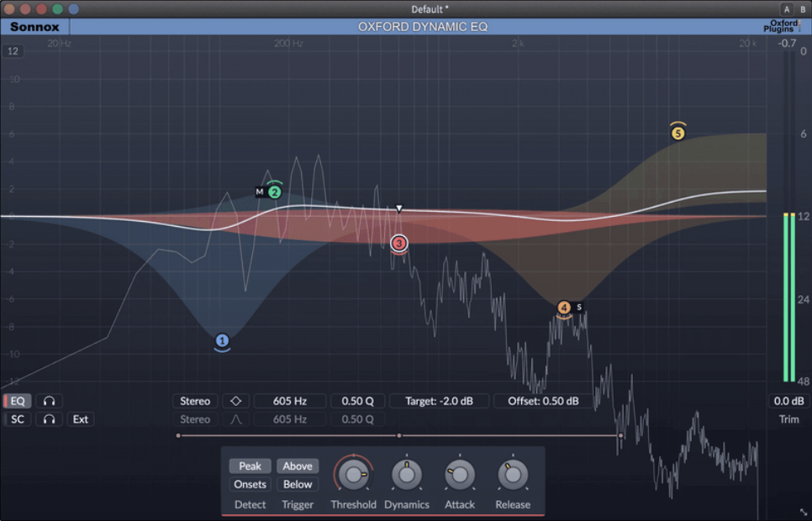Select yellow EQ band node 5
The image size is (812, 521).
tap(678, 133)
